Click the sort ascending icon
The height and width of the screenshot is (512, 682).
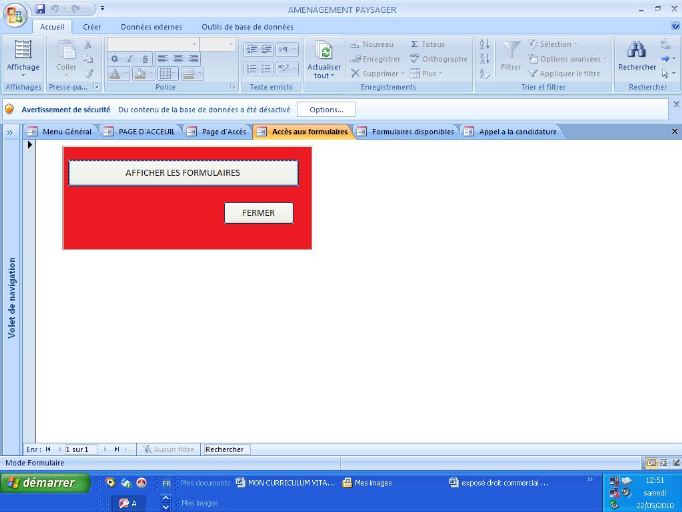coord(485,44)
